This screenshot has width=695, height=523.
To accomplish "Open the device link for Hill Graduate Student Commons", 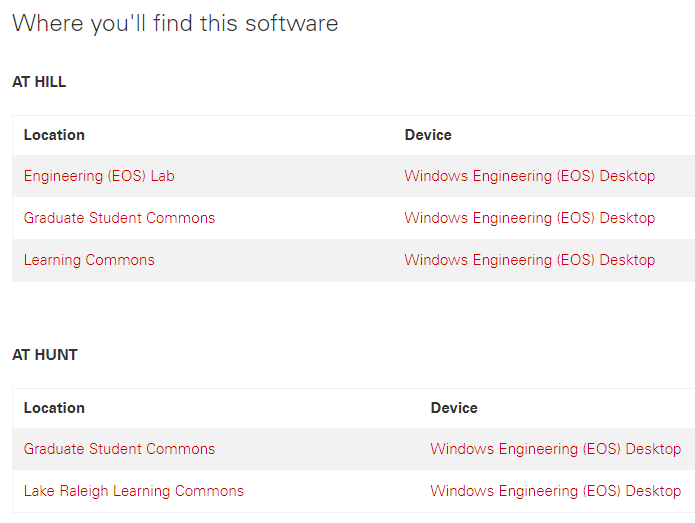I will pyautogui.click(x=530, y=218).
